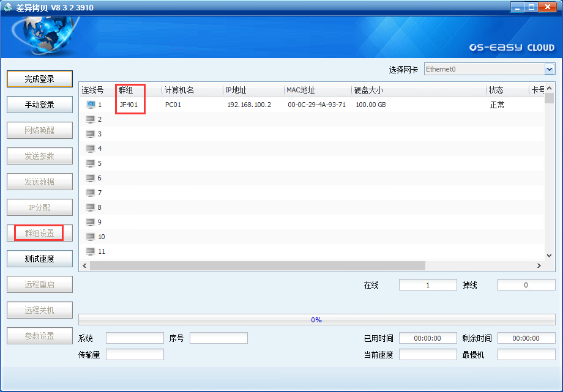Click the 完成登录 button
Image resolution: width=563 pixels, height=392 pixels.
pyautogui.click(x=40, y=79)
